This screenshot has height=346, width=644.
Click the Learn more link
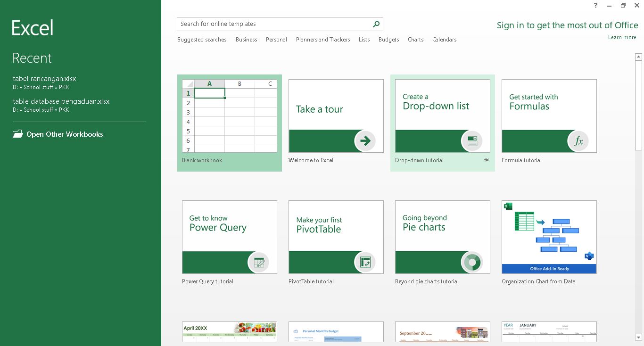(x=622, y=37)
